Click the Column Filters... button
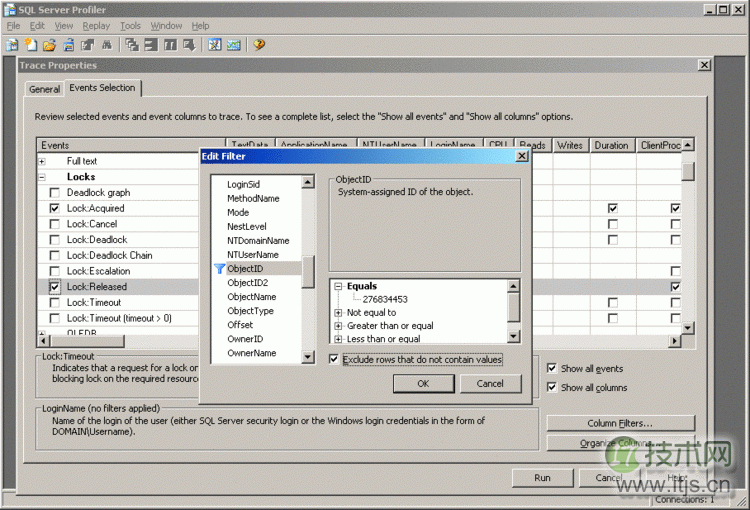The width and height of the screenshot is (750, 510). (x=620, y=423)
